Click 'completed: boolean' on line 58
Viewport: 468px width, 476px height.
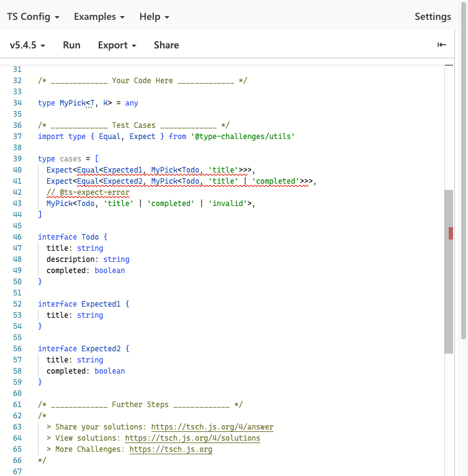point(86,371)
